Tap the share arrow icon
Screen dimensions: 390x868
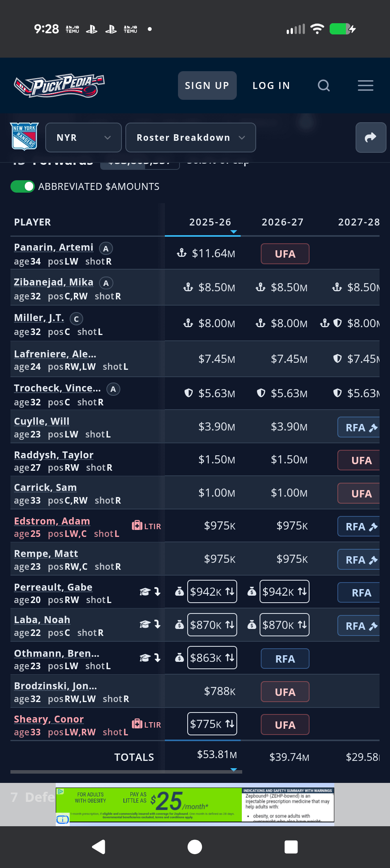370,137
